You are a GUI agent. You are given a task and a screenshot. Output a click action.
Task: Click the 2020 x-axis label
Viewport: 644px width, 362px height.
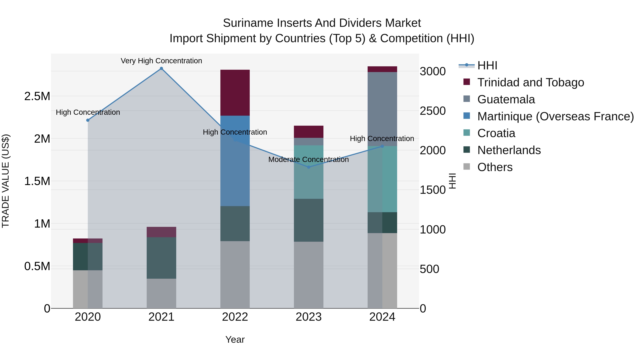click(88, 317)
